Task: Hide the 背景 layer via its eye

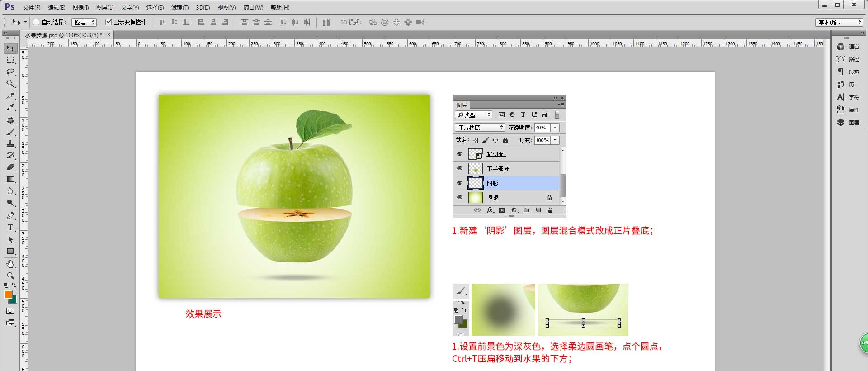Action: tap(460, 197)
